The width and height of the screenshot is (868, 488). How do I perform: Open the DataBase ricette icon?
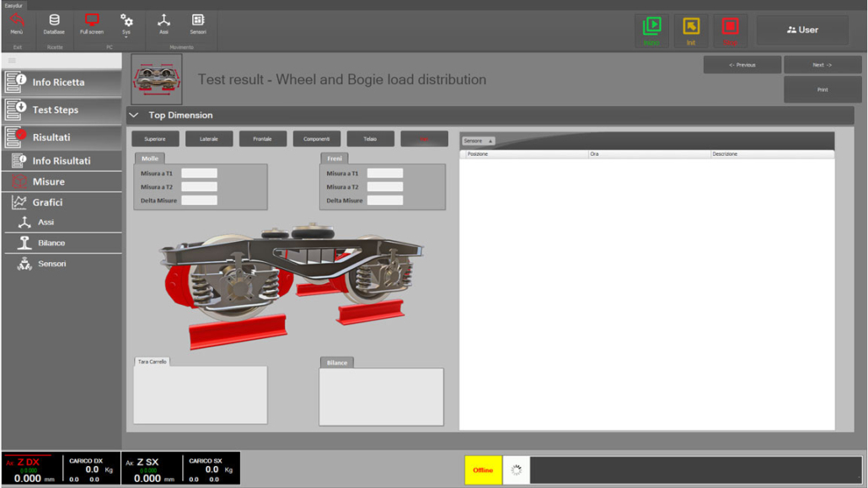coord(55,21)
